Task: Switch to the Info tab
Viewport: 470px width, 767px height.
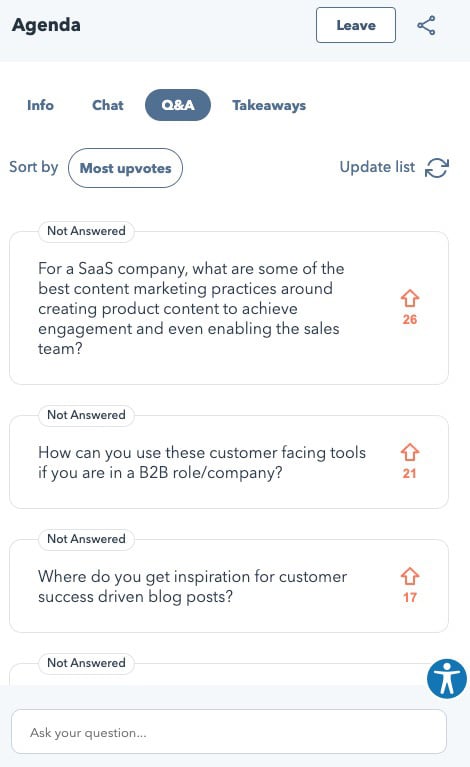Action: tap(40, 105)
